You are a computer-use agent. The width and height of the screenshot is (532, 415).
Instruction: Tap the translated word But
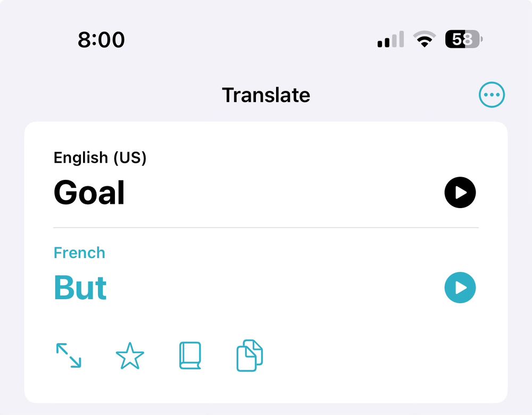(x=80, y=287)
